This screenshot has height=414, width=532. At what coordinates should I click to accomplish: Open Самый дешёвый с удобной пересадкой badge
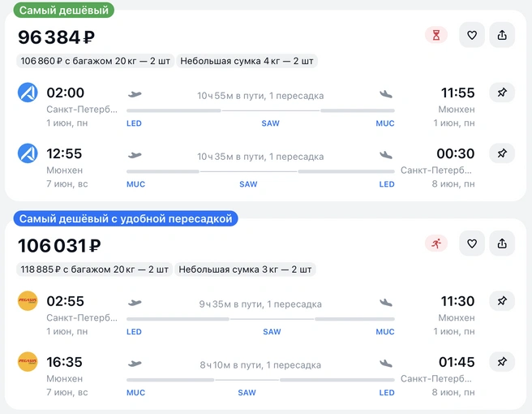tap(126, 218)
